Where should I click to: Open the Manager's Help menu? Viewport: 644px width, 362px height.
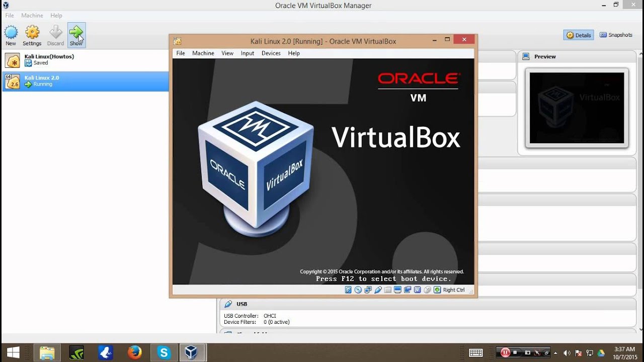click(x=56, y=16)
